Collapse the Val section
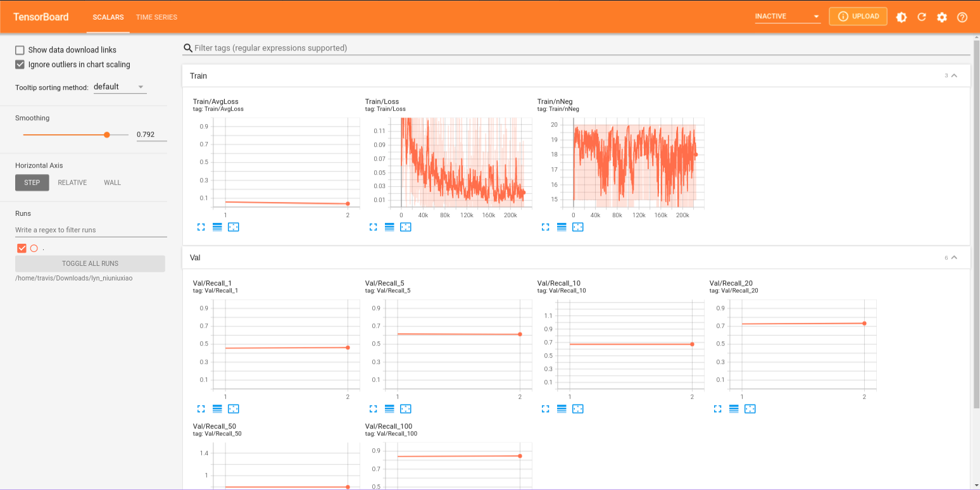 click(x=955, y=257)
